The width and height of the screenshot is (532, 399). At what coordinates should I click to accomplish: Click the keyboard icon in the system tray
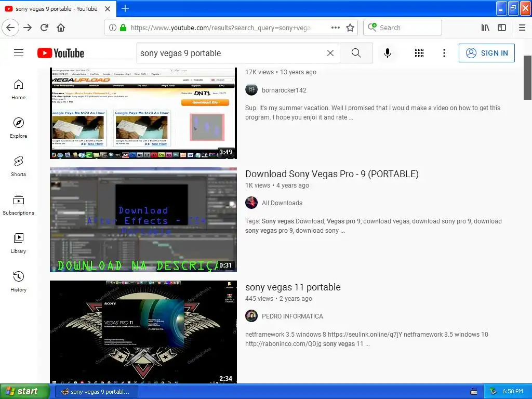[x=474, y=392]
